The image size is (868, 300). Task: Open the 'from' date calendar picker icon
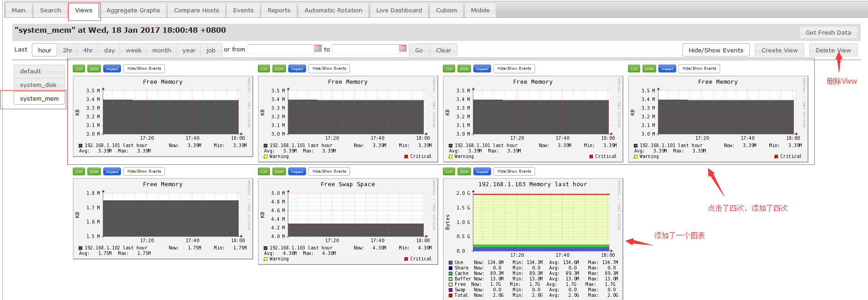pyautogui.click(x=317, y=48)
